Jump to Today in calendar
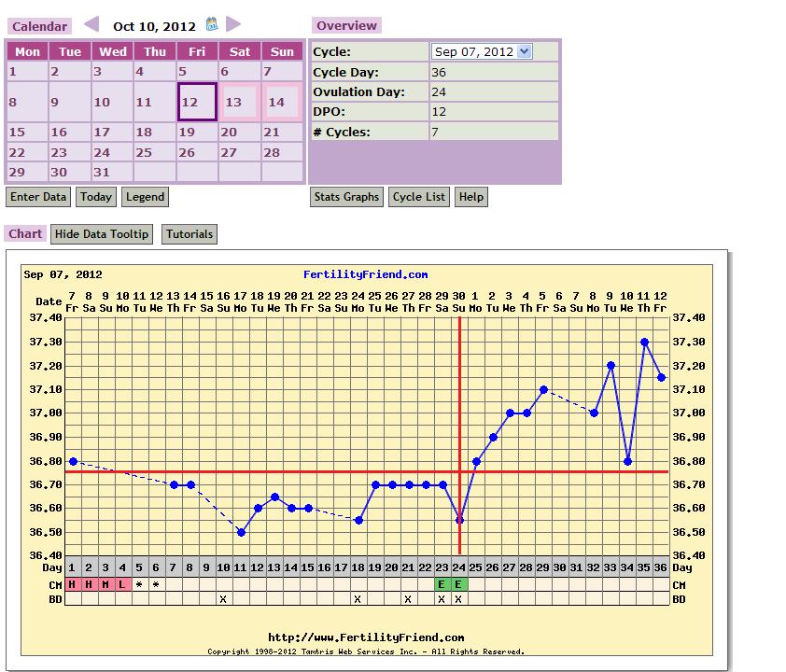Screen dimensions: 786x672 [x=96, y=197]
